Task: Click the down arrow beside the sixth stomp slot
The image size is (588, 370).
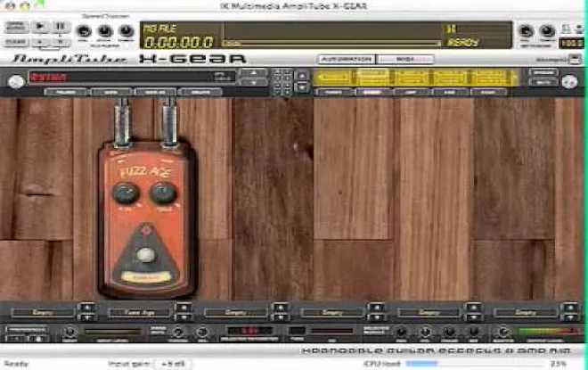Action: [x=570, y=317]
